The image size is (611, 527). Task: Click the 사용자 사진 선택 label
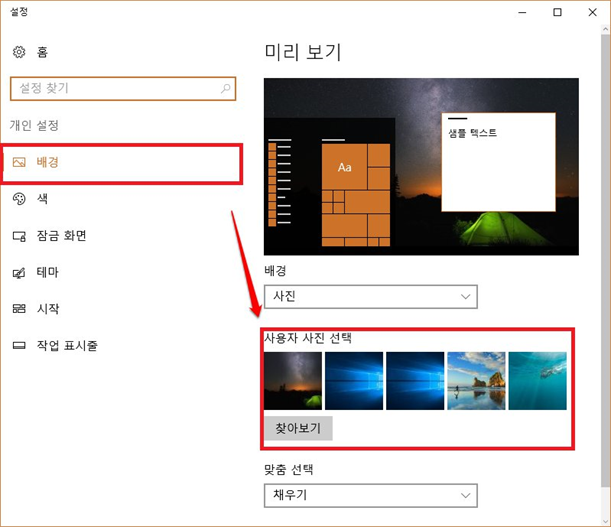point(308,338)
